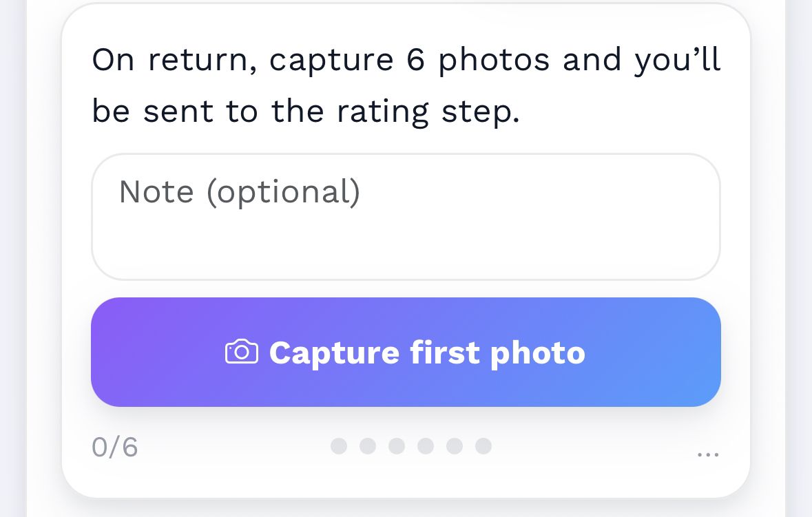This screenshot has width=812, height=517.
Task: Tap the photo progress dot row
Action: 410,446
